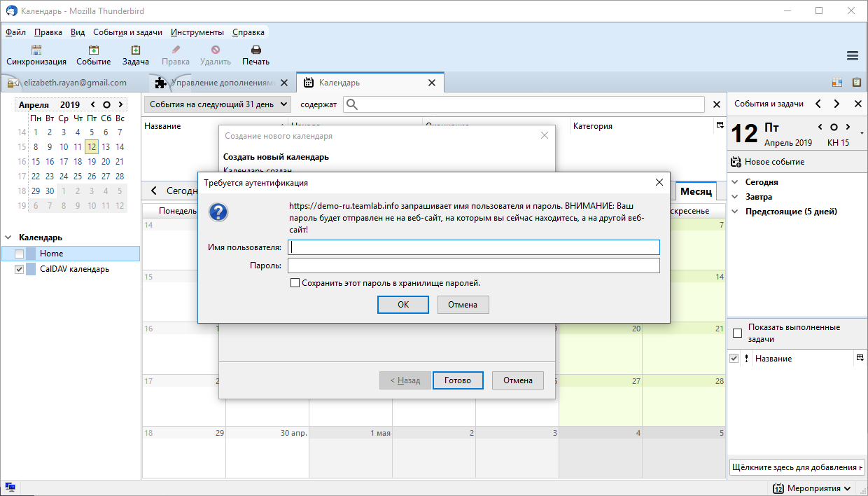Click the Событие toolbar icon
The image size is (868, 496).
tap(93, 50)
